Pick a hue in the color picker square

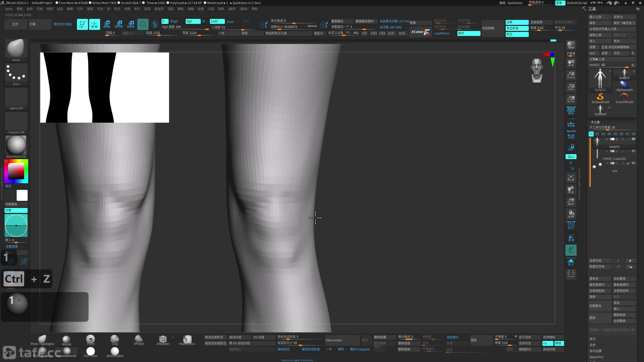point(16,171)
